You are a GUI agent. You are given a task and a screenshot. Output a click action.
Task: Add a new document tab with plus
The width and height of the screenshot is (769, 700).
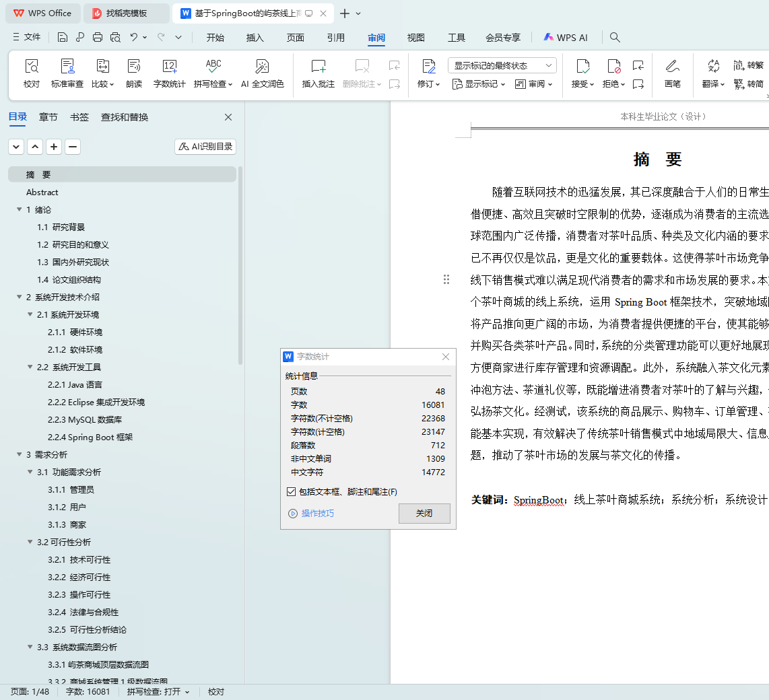point(345,13)
